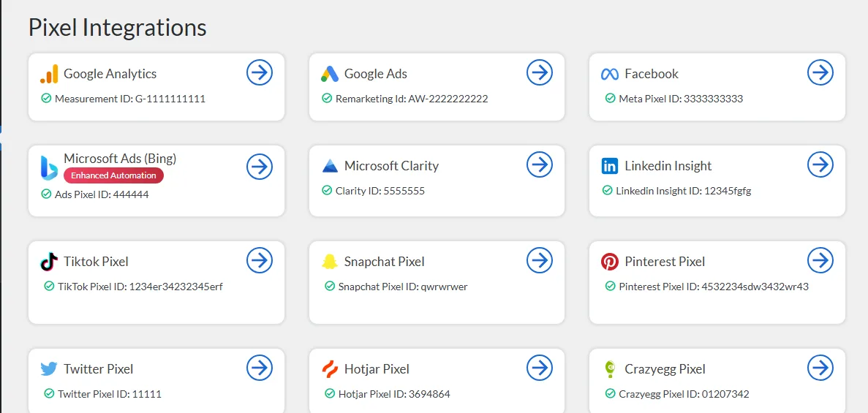The image size is (868, 413).
Task: Open Twitter Pixel arrow button
Action: (x=260, y=368)
